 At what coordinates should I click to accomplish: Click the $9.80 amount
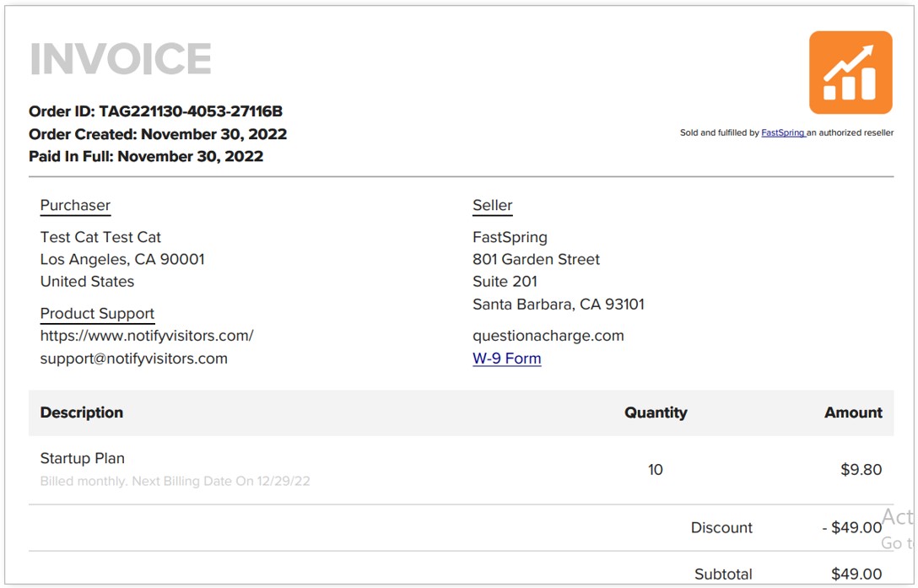click(x=861, y=470)
